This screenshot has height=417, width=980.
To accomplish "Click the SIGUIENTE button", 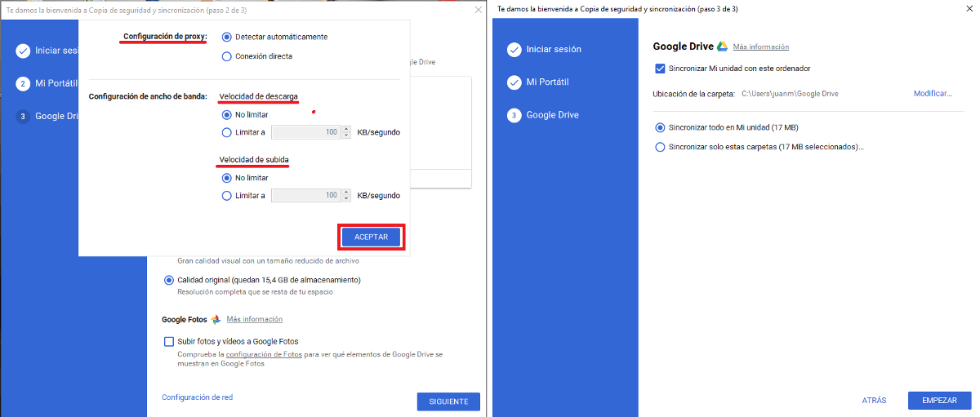I will click(448, 401).
